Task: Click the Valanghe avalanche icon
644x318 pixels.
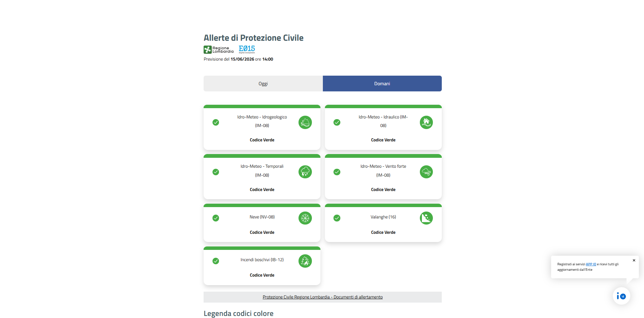Action: (426, 218)
